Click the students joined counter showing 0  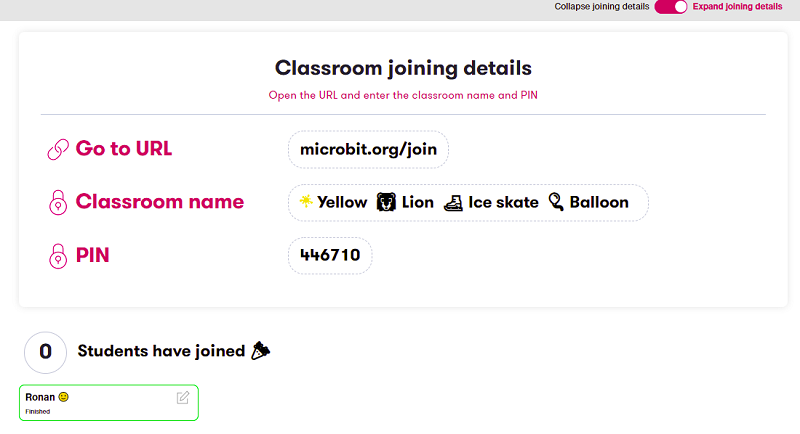[45, 352]
